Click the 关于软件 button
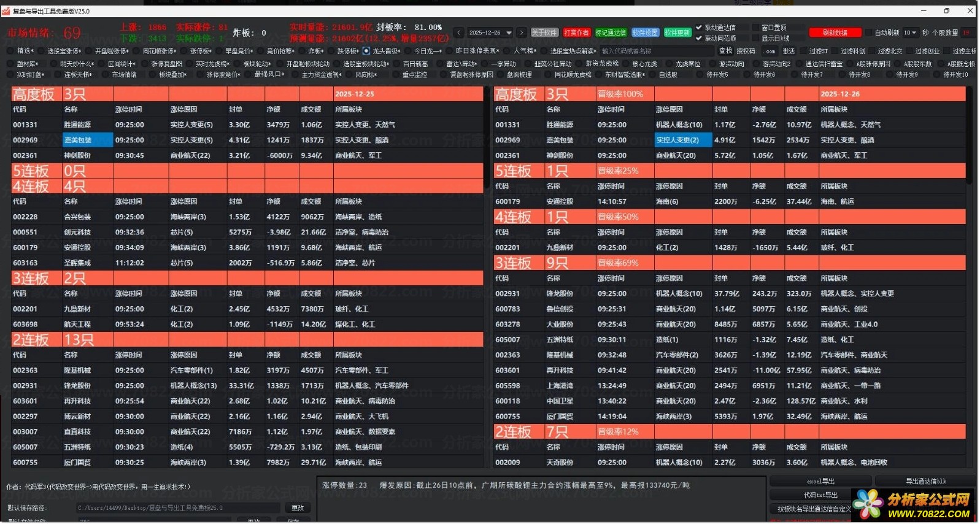980x524 pixels. click(544, 33)
